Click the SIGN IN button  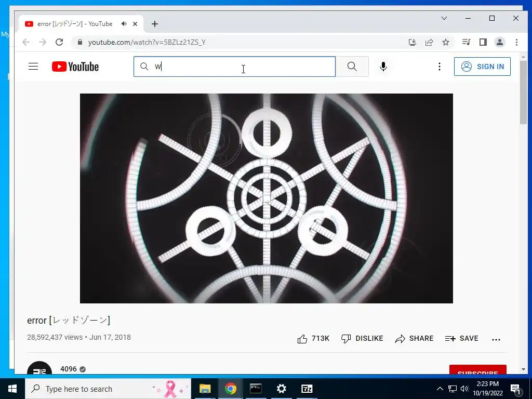click(x=482, y=66)
